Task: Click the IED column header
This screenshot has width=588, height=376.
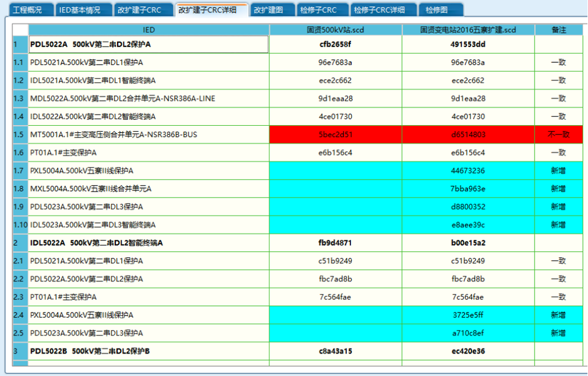Action: tap(149, 29)
